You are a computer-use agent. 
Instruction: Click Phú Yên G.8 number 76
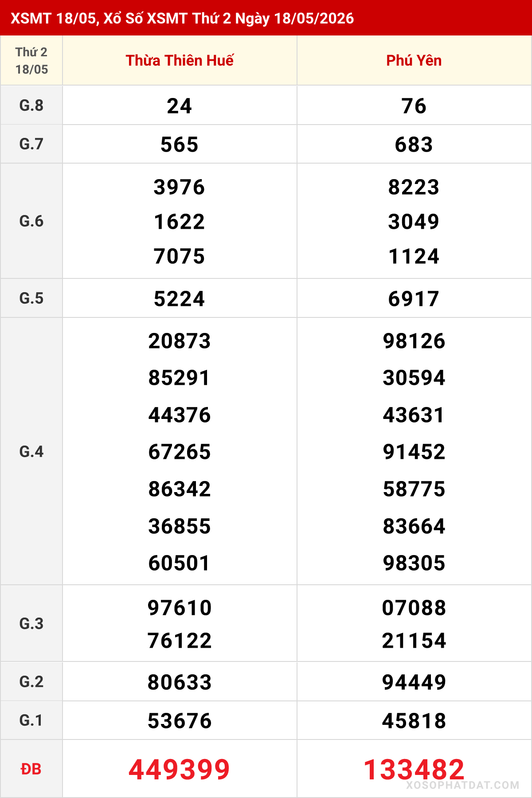(x=414, y=106)
